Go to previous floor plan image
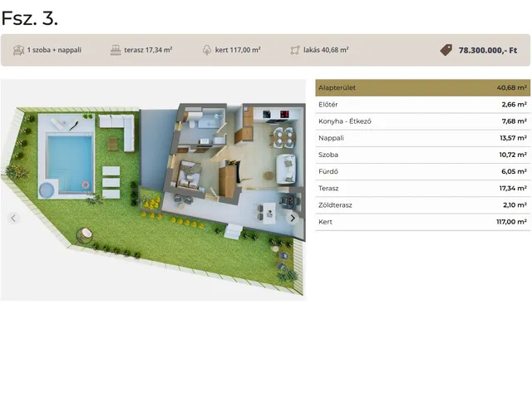The width and height of the screenshot is (532, 399). (x=13, y=218)
